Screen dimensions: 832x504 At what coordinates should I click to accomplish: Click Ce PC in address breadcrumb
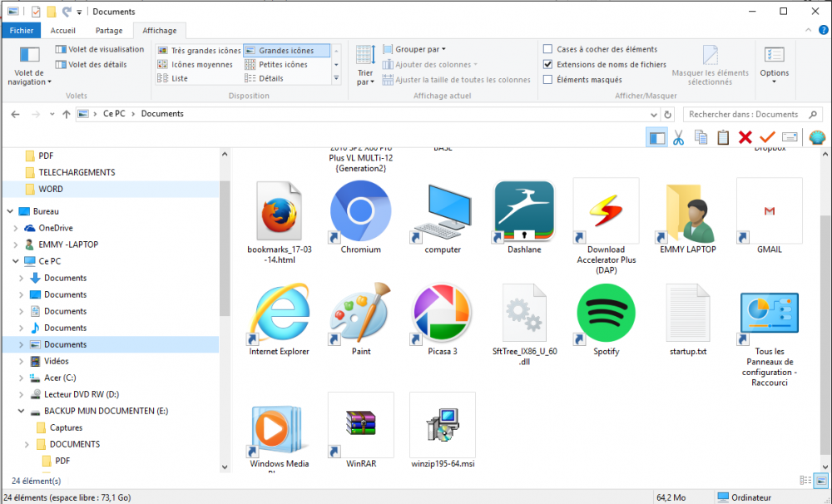(x=114, y=114)
